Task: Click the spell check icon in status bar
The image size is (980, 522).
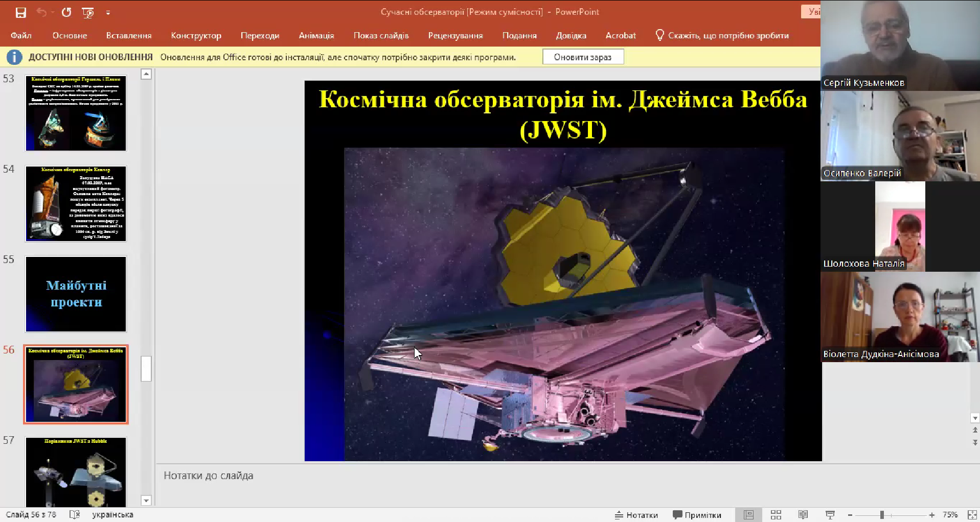Action: pyautogui.click(x=75, y=514)
